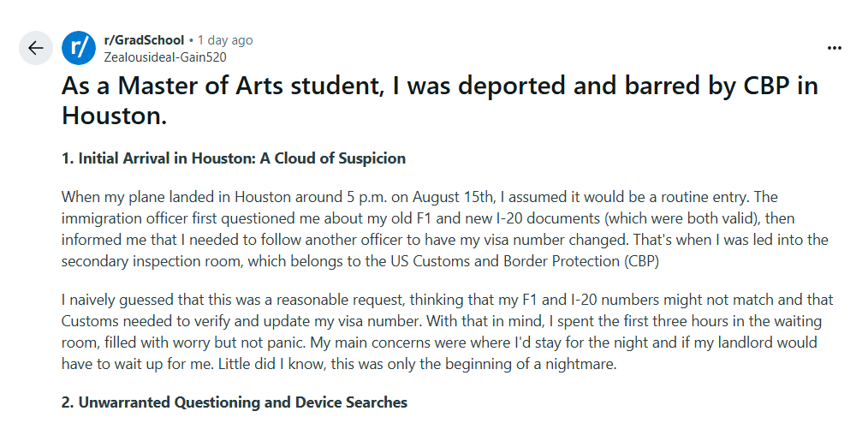
Task: Click the word "Houston." ending the title
Action: pos(115,116)
